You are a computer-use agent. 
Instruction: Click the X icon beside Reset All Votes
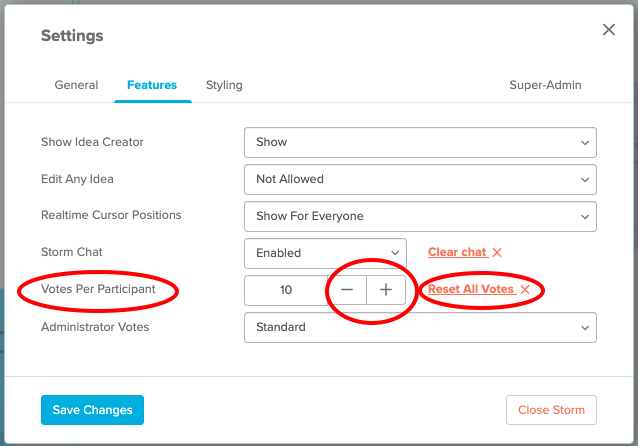(525, 289)
